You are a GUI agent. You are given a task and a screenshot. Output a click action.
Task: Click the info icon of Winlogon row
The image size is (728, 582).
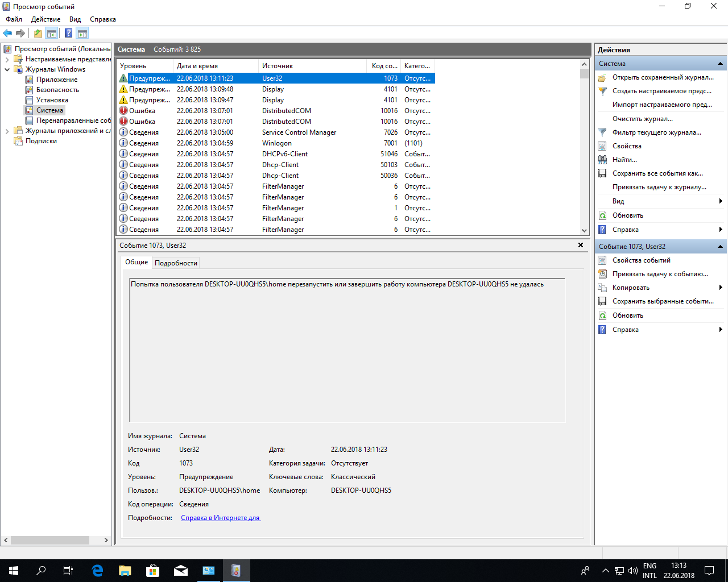point(123,143)
